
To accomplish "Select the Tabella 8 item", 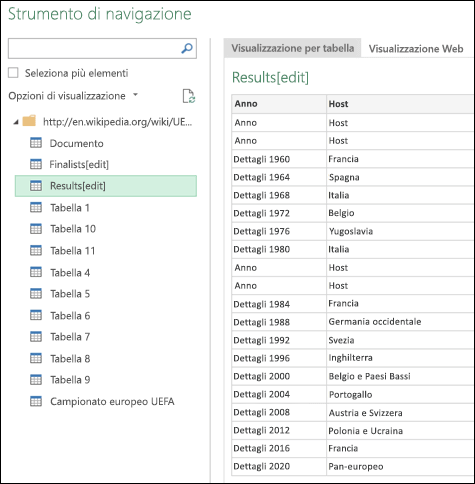I will pyautogui.click(x=70, y=359).
